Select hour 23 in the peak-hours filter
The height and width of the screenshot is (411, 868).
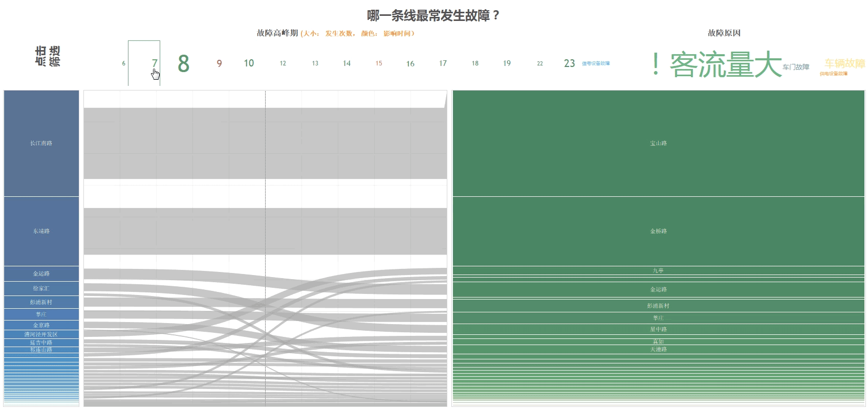569,63
